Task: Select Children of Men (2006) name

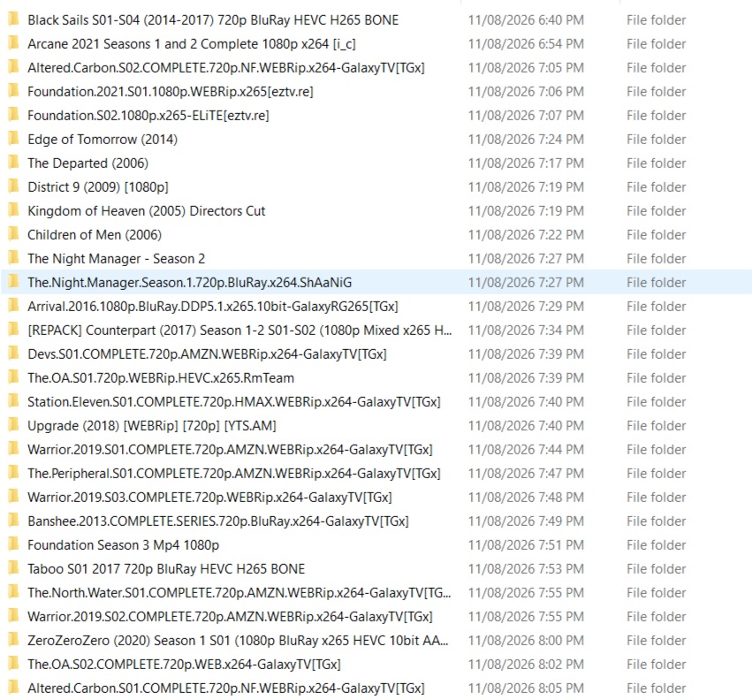Action: (95, 235)
